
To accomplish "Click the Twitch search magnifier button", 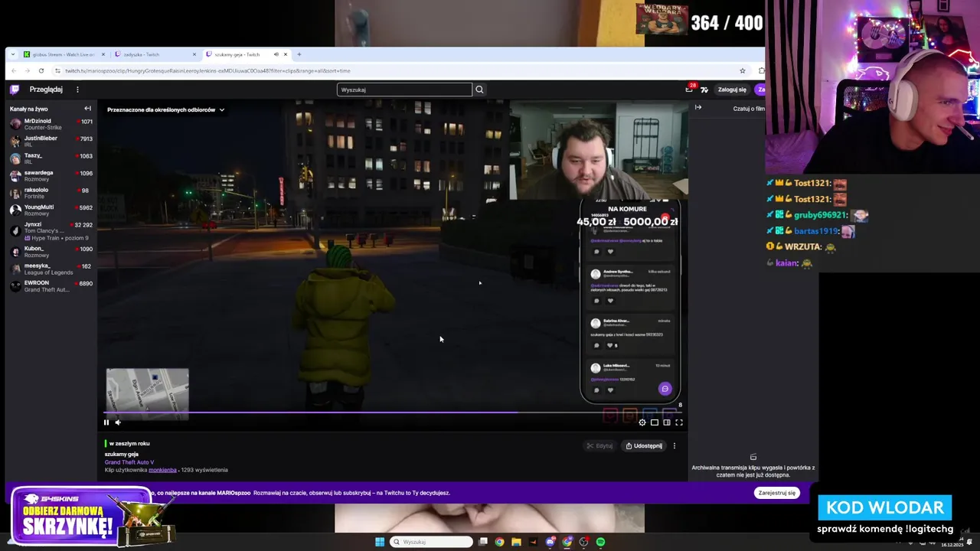I will click(479, 90).
